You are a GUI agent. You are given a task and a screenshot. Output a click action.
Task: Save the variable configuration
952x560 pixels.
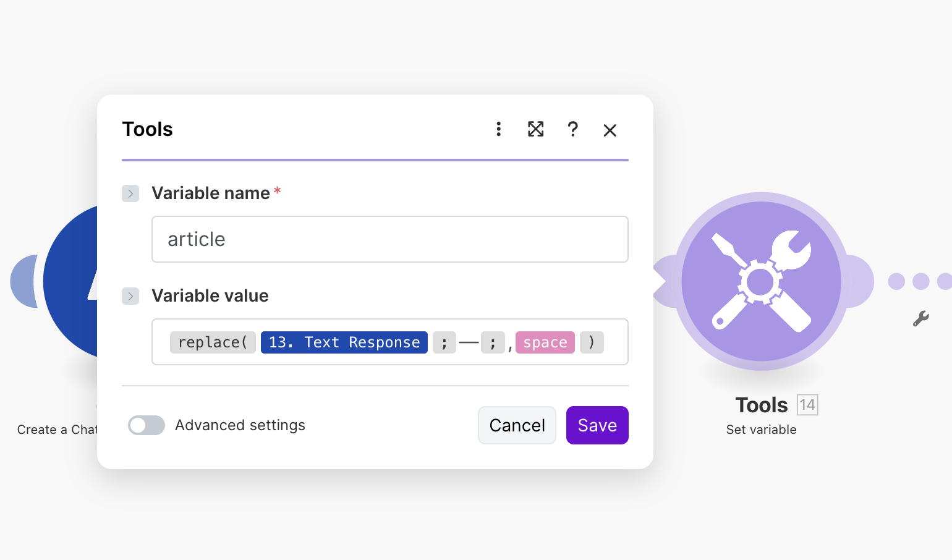597,425
